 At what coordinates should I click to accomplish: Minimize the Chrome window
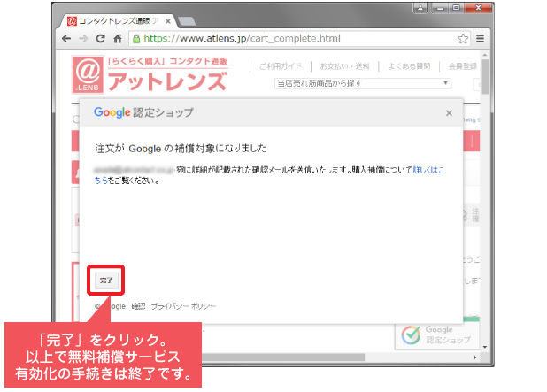(x=440, y=7)
